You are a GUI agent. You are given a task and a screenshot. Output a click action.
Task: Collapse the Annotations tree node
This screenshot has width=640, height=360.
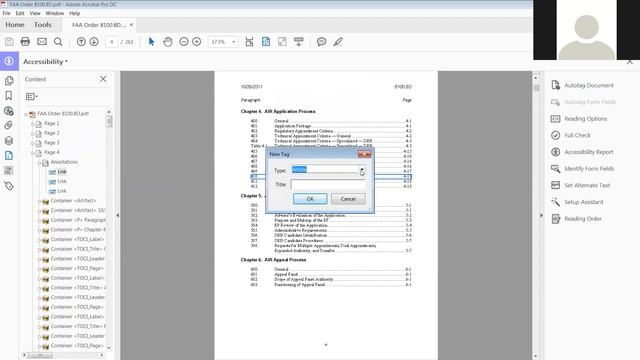click(39, 163)
